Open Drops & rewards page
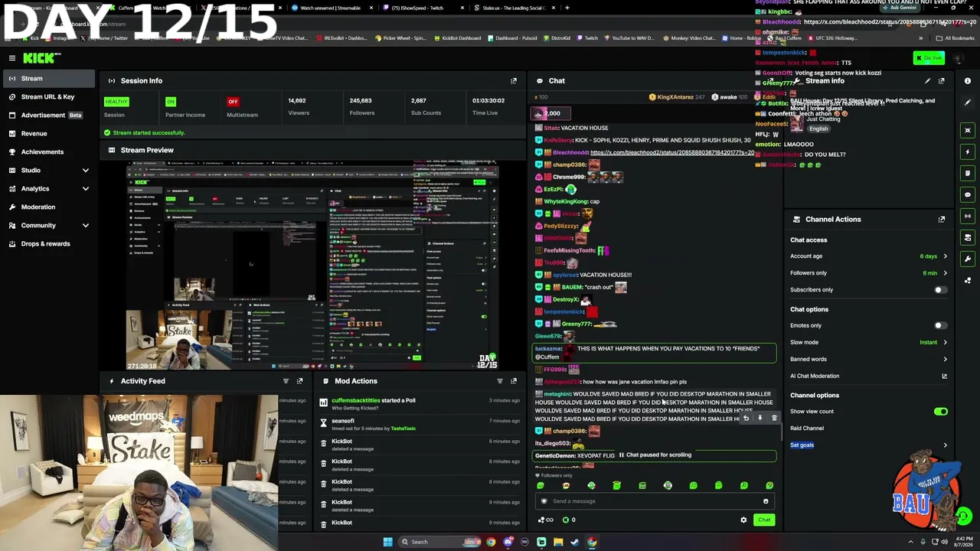Screen dimensions: 980x551 (x=49, y=243)
